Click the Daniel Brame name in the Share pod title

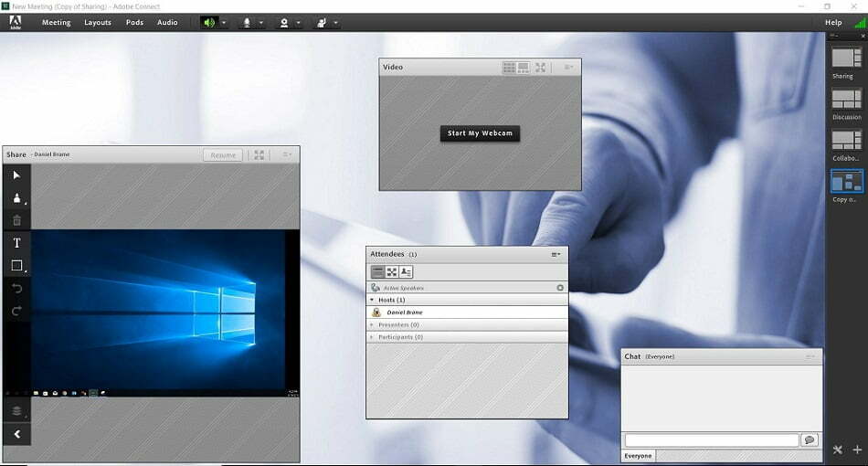click(51, 154)
